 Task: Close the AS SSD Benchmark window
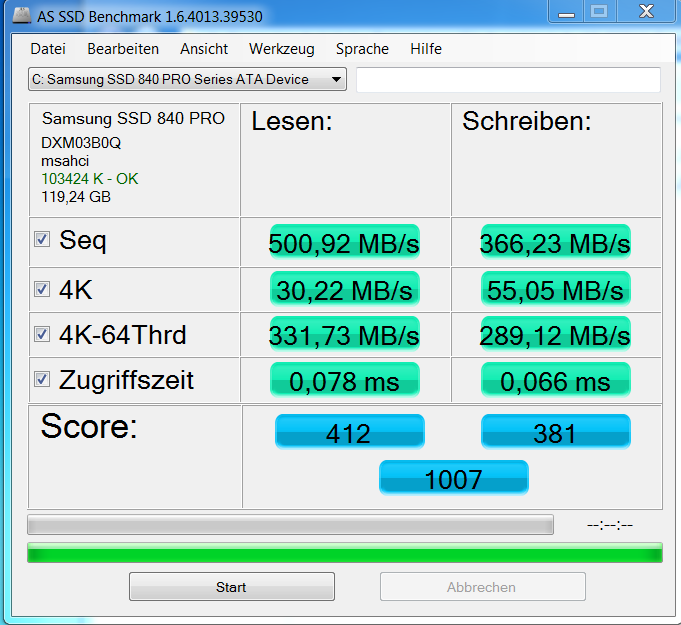pos(646,12)
